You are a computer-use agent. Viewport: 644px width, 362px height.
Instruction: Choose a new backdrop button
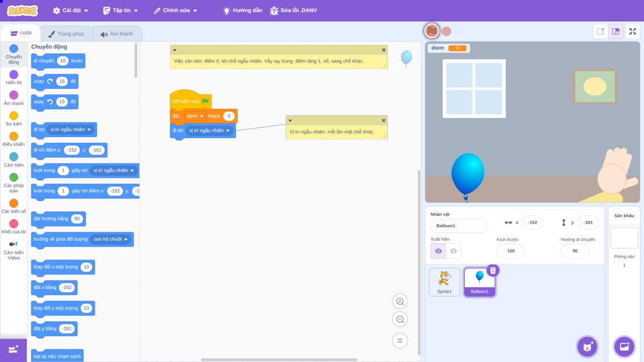[624, 346]
